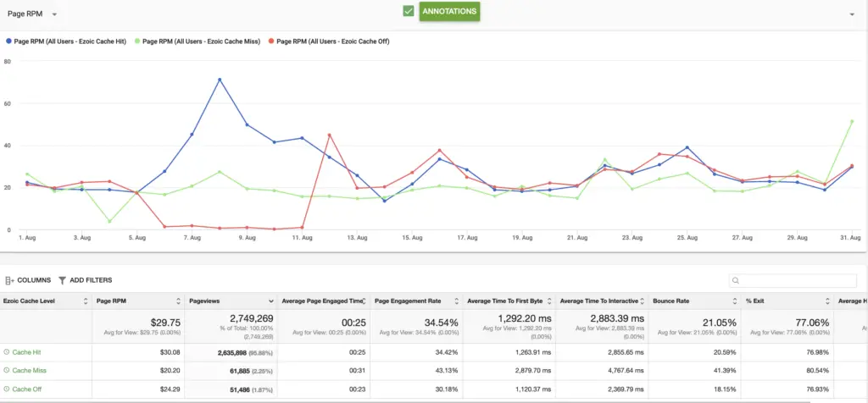Open the COLUMNS selector icon
868x403 pixels.
9,280
